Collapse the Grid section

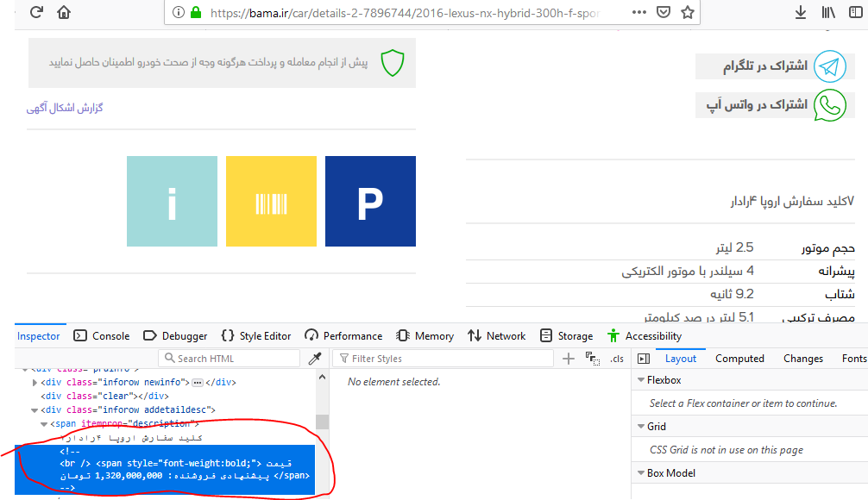coord(641,427)
